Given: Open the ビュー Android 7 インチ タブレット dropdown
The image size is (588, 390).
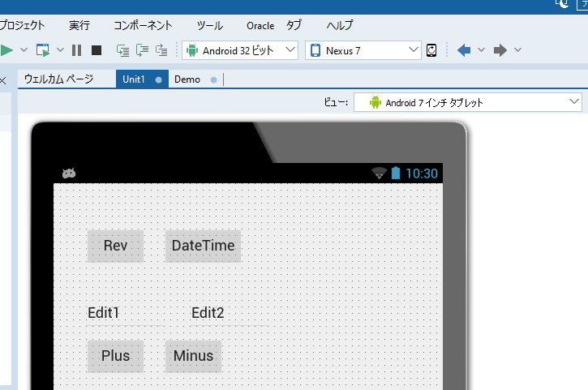Looking at the screenshot, I should [468, 102].
